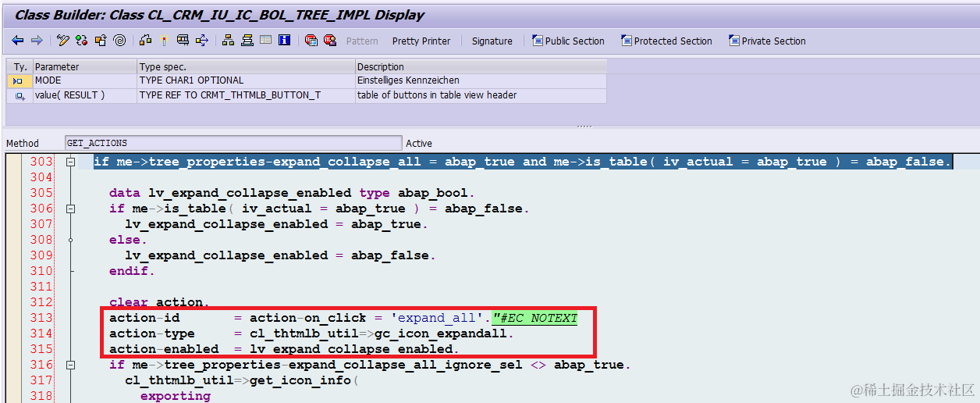Open the Private Section label
The width and height of the screenshot is (980, 403).
(774, 41)
